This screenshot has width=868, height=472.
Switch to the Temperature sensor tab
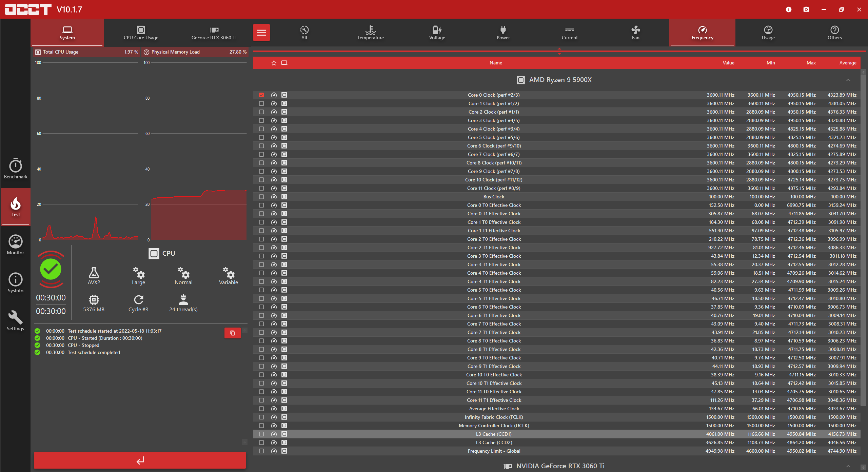pyautogui.click(x=371, y=33)
